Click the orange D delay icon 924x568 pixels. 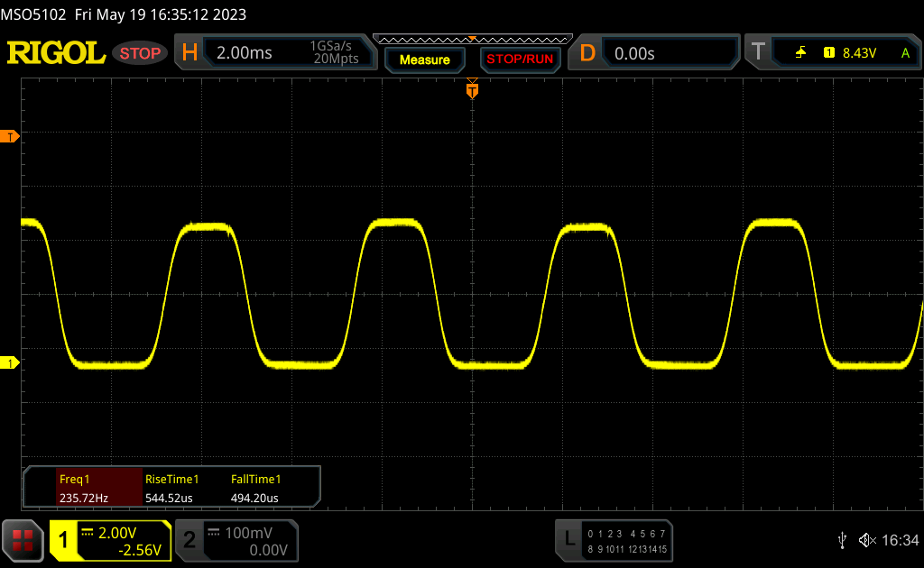(587, 53)
